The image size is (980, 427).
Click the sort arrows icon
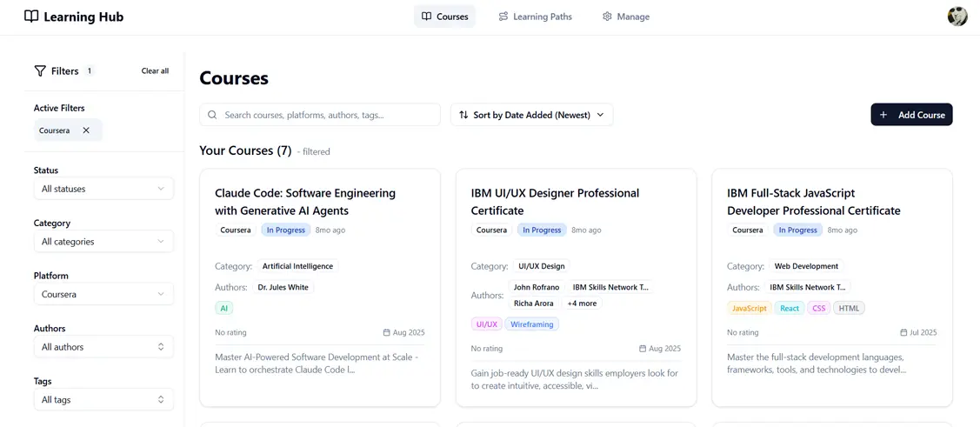463,115
